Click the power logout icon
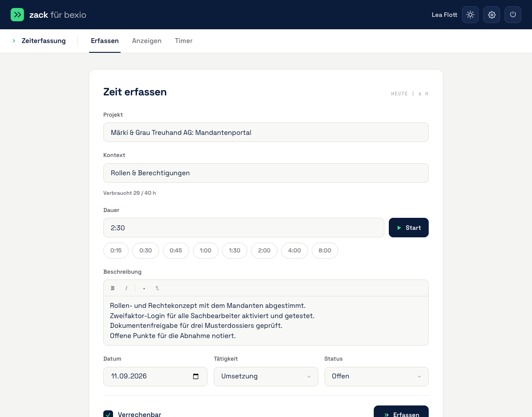 tap(513, 15)
